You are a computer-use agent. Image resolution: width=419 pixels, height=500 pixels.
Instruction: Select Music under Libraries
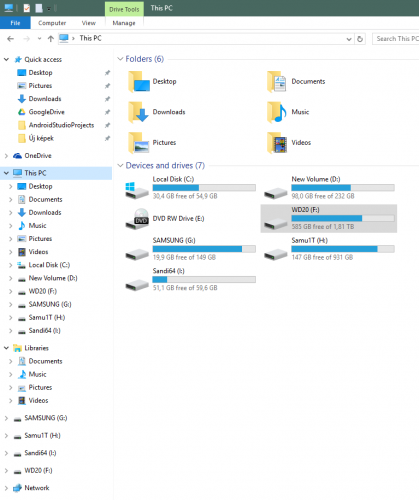(x=37, y=374)
